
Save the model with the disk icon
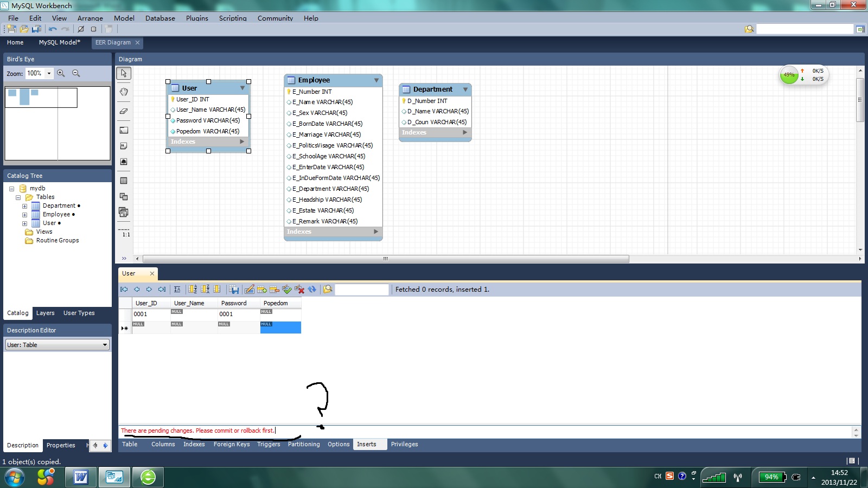(x=36, y=29)
